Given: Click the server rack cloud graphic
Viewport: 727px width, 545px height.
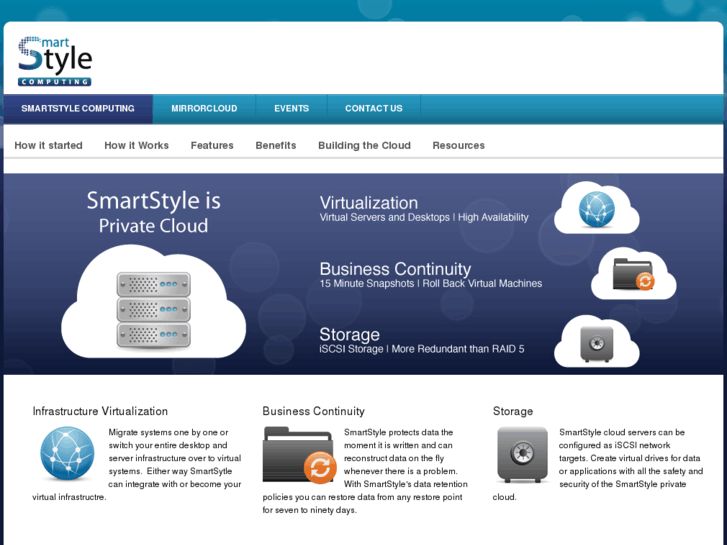Looking at the screenshot, I should click(x=153, y=302).
